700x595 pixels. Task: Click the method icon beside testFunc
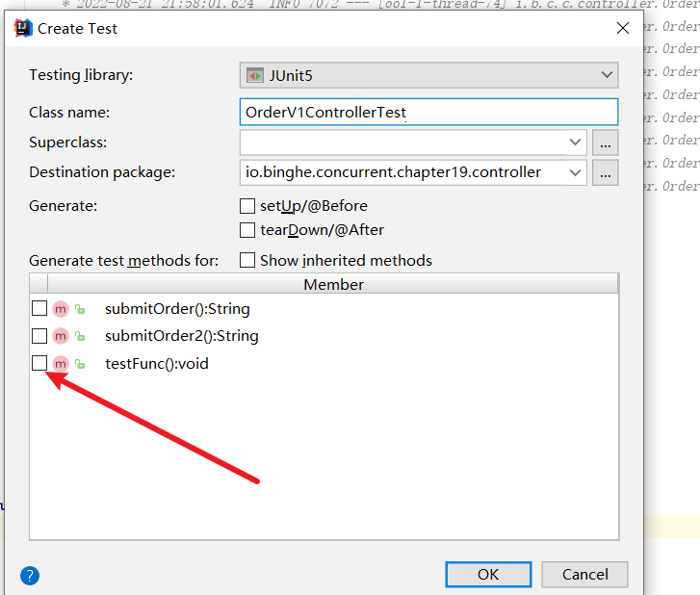pos(61,364)
